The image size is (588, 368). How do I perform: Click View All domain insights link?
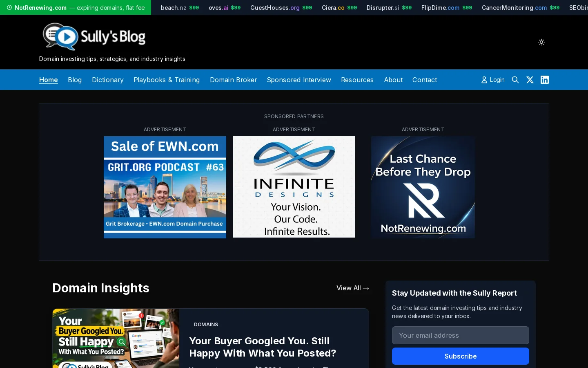pos(353,288)
